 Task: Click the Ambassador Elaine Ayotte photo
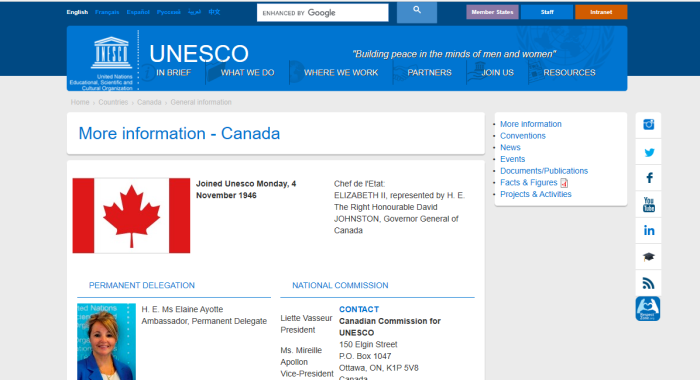[x=106, y=342]
